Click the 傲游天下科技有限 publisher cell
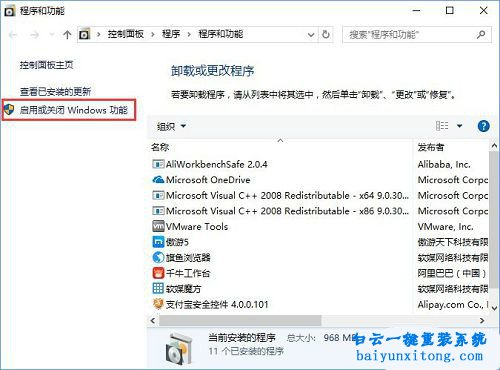This screenshot has height=370, width=500. [453, 242]
